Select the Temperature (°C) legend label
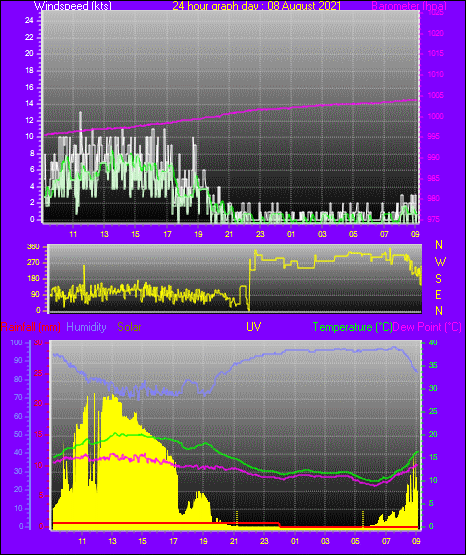 tap(352, 327)
